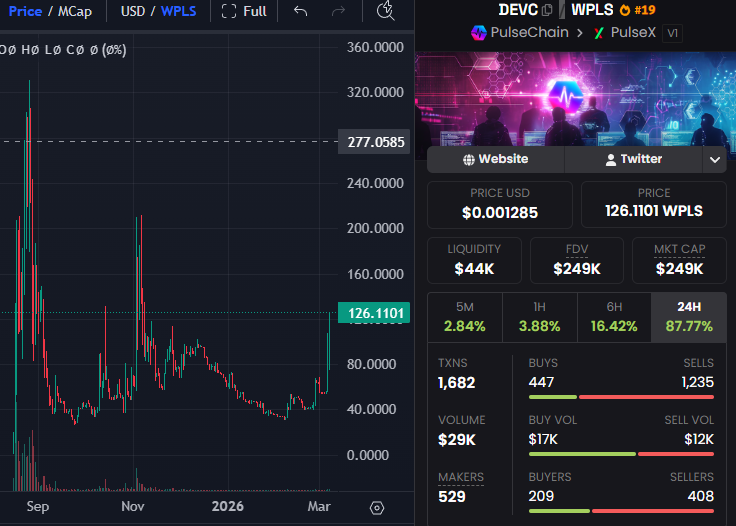
Task: Click the V1 version badge
Action: [x=672, y=33]
